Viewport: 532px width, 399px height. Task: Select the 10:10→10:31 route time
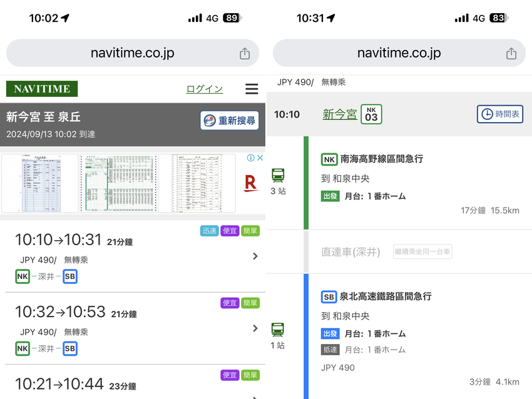pos(58,240)
